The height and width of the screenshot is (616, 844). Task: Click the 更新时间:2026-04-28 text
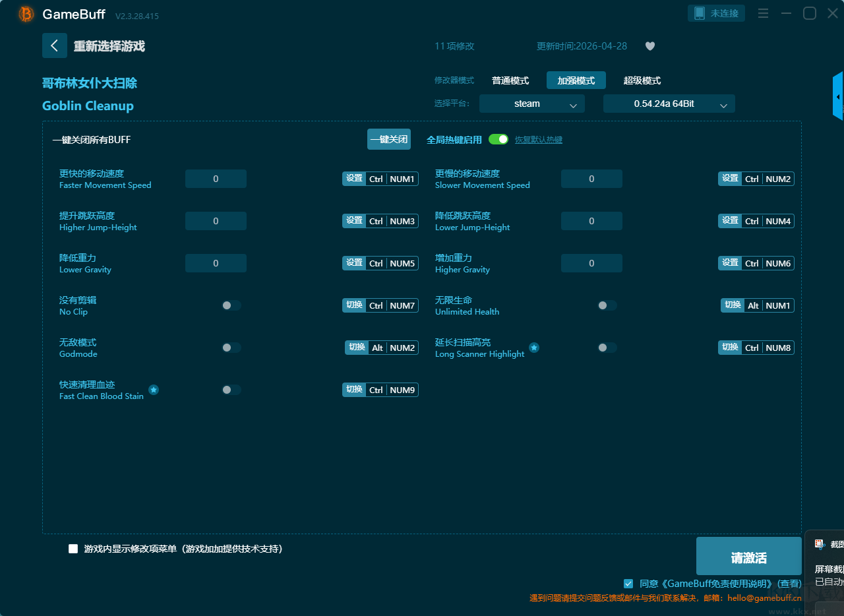582,46
